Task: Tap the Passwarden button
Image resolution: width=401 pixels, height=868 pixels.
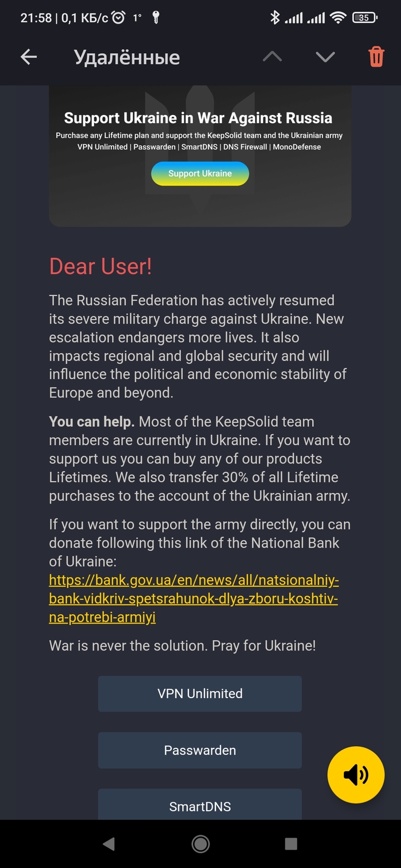Action: 200,750
